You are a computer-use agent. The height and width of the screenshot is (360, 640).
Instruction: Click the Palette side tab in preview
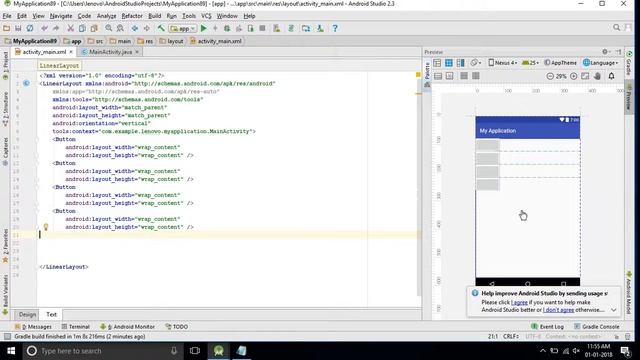(x=427, y=71)
